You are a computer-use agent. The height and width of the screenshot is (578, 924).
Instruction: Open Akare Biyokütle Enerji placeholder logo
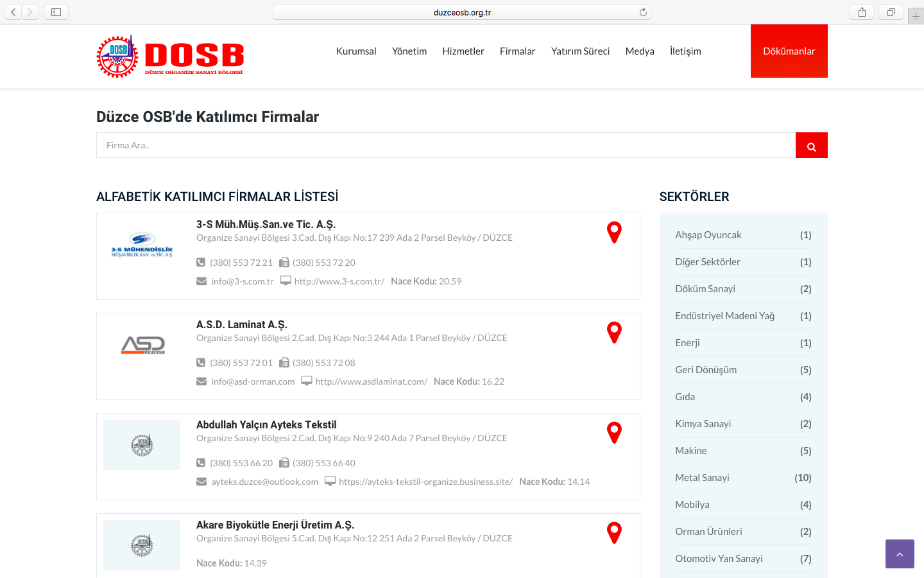tap(142, 545)
